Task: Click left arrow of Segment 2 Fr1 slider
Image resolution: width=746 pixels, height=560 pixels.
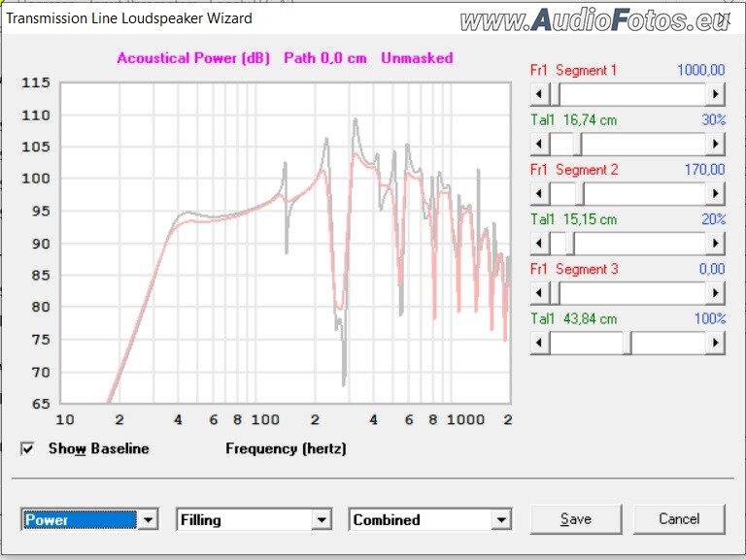Action: click(x=540, y=193)
